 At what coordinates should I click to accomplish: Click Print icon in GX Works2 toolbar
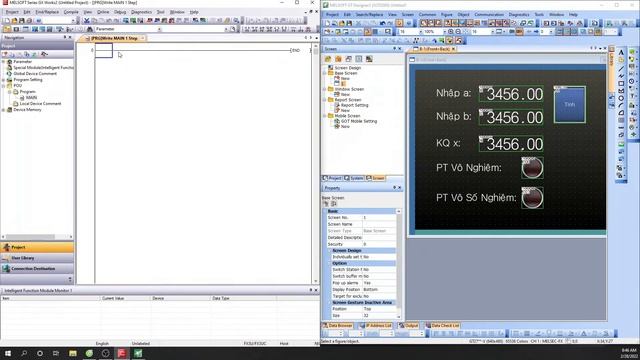[29, 20]
